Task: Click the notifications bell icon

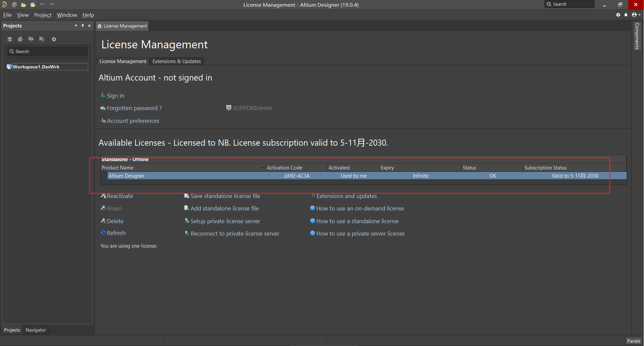Action: [626, 15]
